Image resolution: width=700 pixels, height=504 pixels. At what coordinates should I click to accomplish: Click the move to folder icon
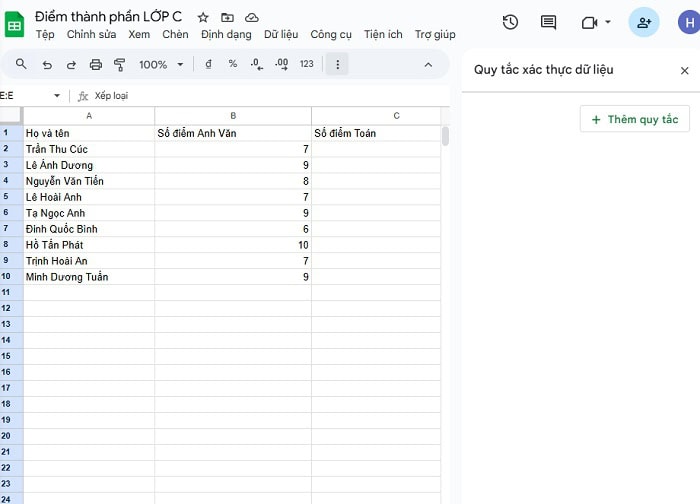228,18
